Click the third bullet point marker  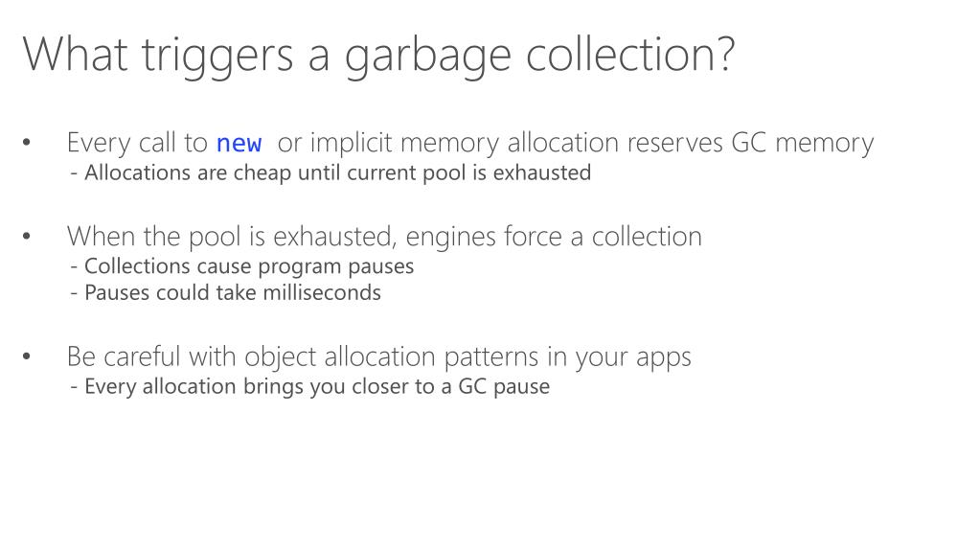pyautogui.click(x=26, y=356)
